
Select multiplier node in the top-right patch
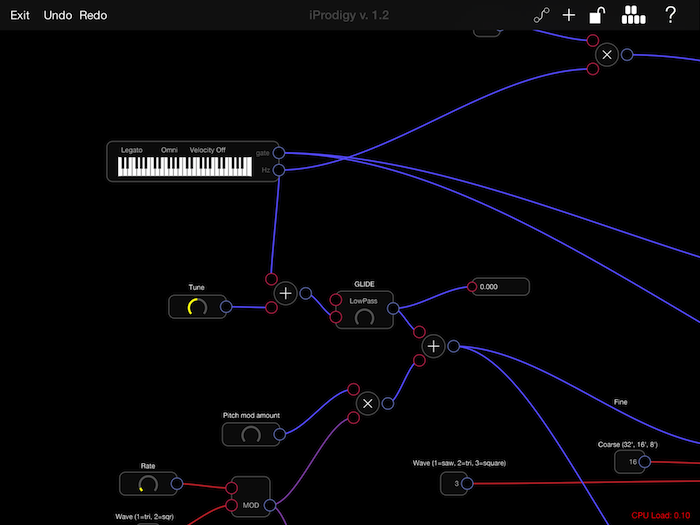click(607, 55)
